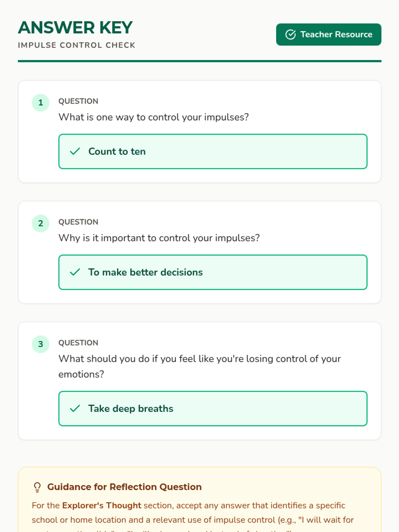Image resolution: width=399 pixels, height=532 pixels.
Task: Click the checkmark beside To make better decisions
Action: coord(75,272)
